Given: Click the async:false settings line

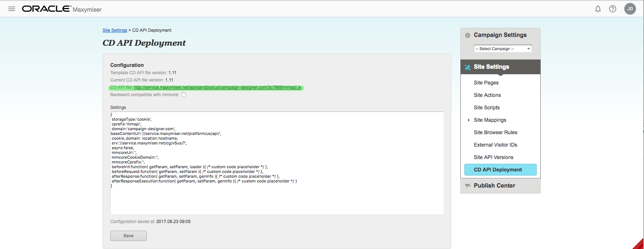Looking at the screenshot, I should (x=123, y=148).
